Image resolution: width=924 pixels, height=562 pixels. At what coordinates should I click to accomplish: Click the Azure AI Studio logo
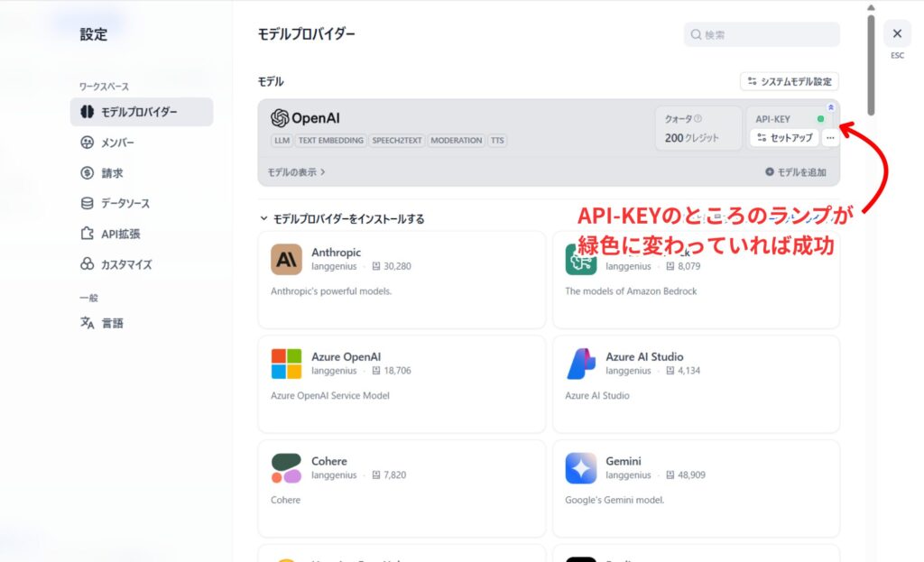581,364
